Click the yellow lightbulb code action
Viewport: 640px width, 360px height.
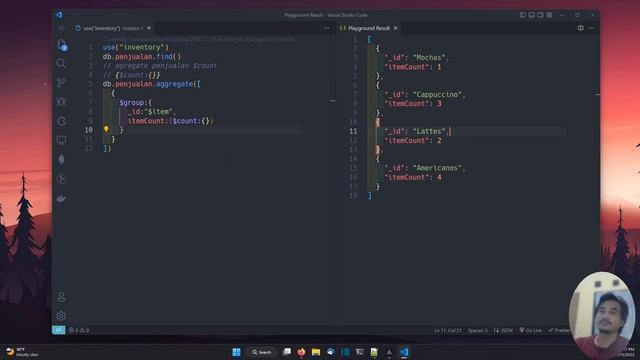tap(106, 129)
